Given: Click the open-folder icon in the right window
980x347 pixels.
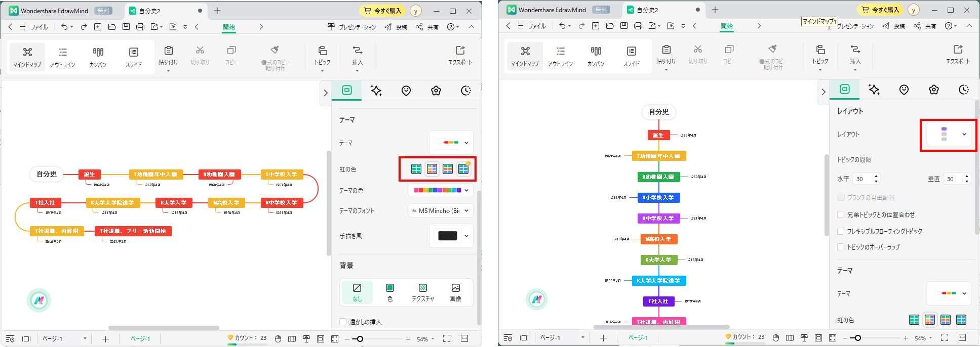Looking at the screenshot, I should [610, 26].
